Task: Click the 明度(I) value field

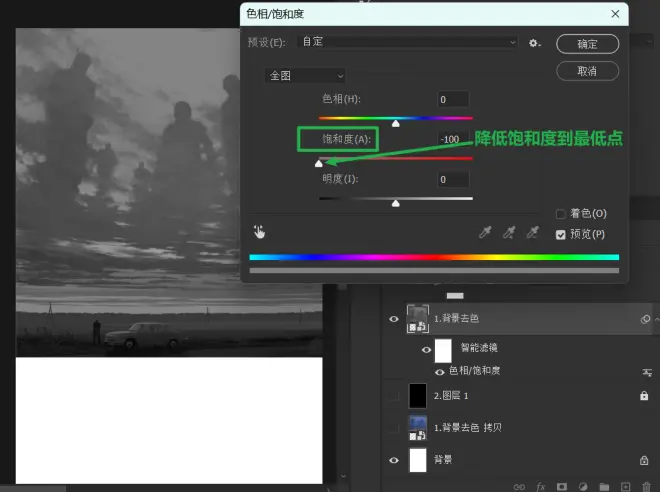Action: point(453,179)
